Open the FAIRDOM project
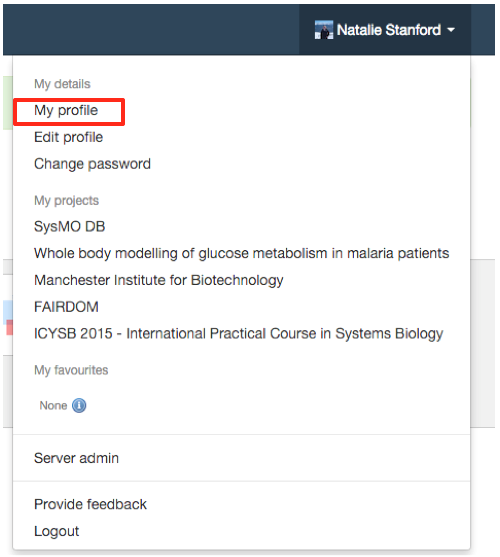Image resolution: width=500 pixels, height=557 pixels. (66, 307)
